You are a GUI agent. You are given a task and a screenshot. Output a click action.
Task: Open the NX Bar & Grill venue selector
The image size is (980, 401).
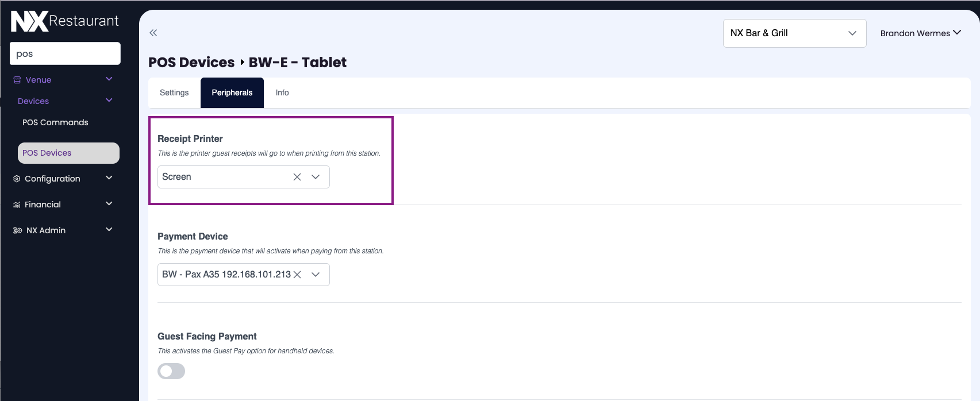[x=794, y=33]
